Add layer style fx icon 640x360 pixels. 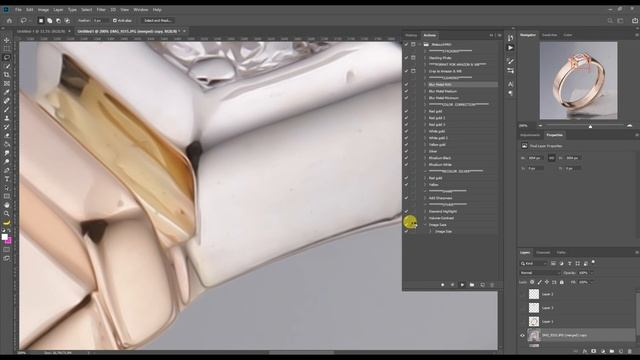coord(584,351)
